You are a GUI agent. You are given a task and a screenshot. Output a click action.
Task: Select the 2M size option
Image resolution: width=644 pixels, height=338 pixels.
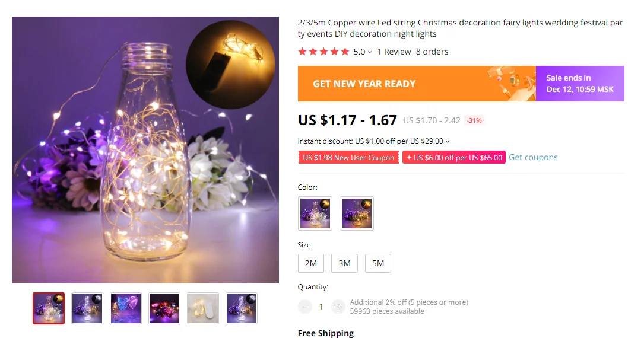click(x=311, y=263)
